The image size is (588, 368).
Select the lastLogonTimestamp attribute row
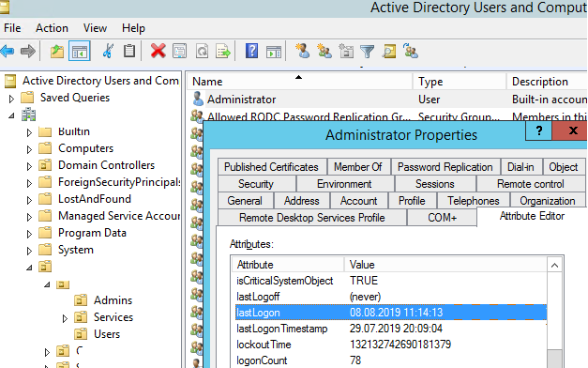391,329
